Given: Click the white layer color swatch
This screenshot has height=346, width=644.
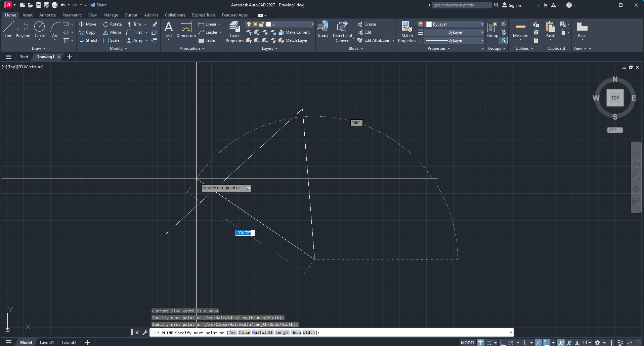Looking at the screenshot, I should pyautogui.click(x=268, y=24).
